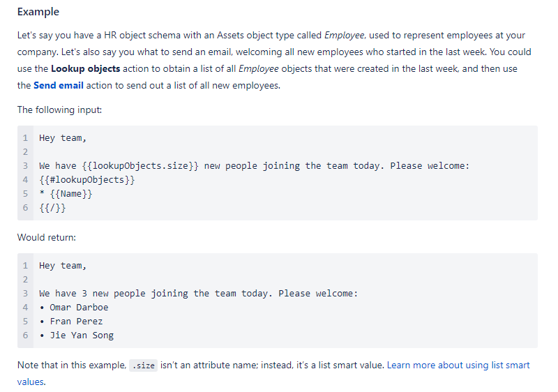The width and height of the screenshot is (558, 392).
Task: Click line number 6 in the output block
Action: coord(25,336)
